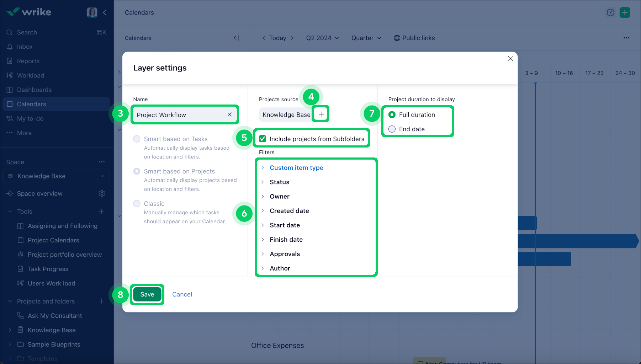The width and height of the screenshot is (641, 364).
Task: Open the three-dot calendar options menu
Action: (626, 38)
